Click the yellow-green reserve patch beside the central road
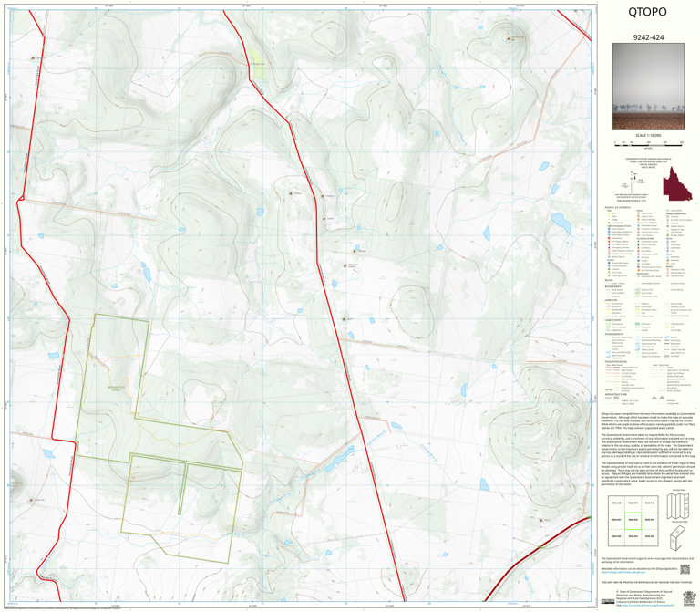This screenshot has height=612, width=700. coord(256,64)
